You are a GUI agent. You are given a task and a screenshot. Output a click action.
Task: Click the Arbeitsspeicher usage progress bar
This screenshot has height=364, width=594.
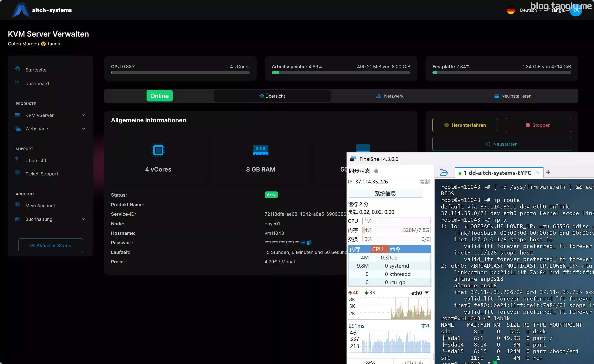tap(341, 73)
